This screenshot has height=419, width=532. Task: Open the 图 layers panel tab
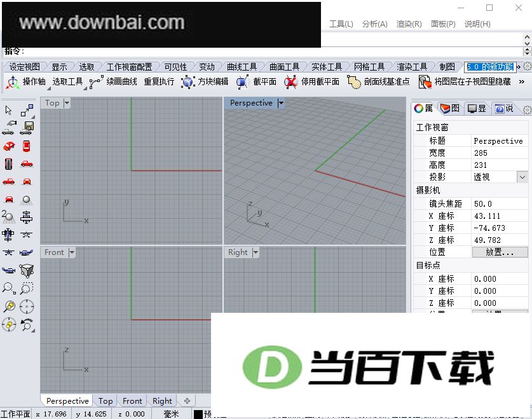[450, 109]
